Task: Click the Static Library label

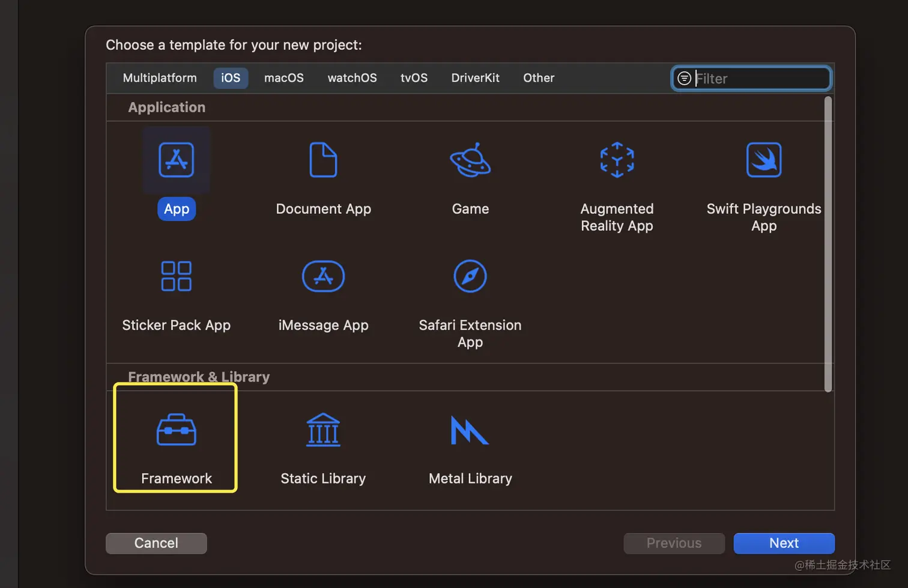Action: pos(323,479)
